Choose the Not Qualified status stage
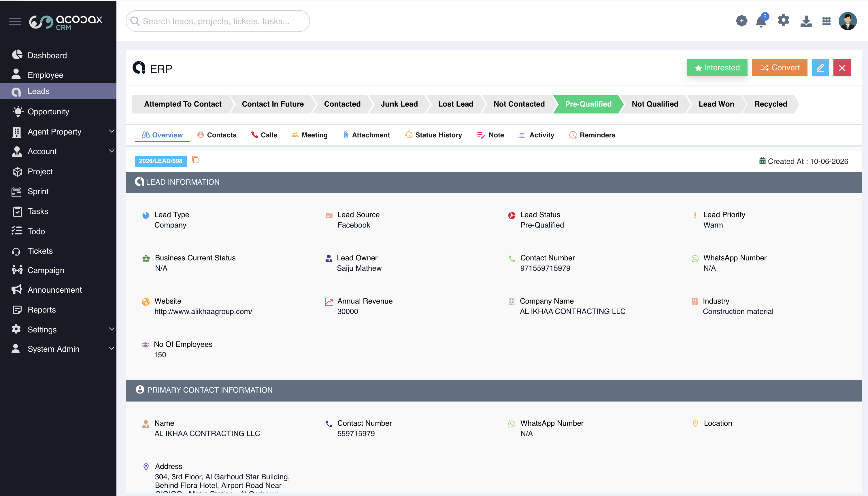The height and width of the screenshot is (496, 868). click(x=655, y=104)
